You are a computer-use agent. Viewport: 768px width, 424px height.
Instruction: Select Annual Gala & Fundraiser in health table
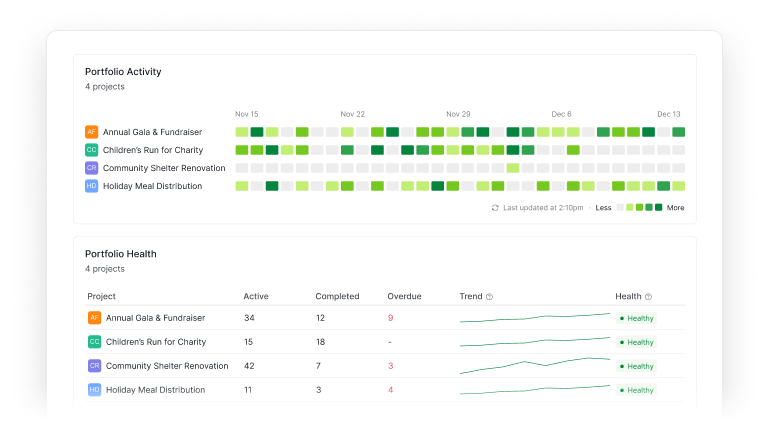(x=155, y=318)
